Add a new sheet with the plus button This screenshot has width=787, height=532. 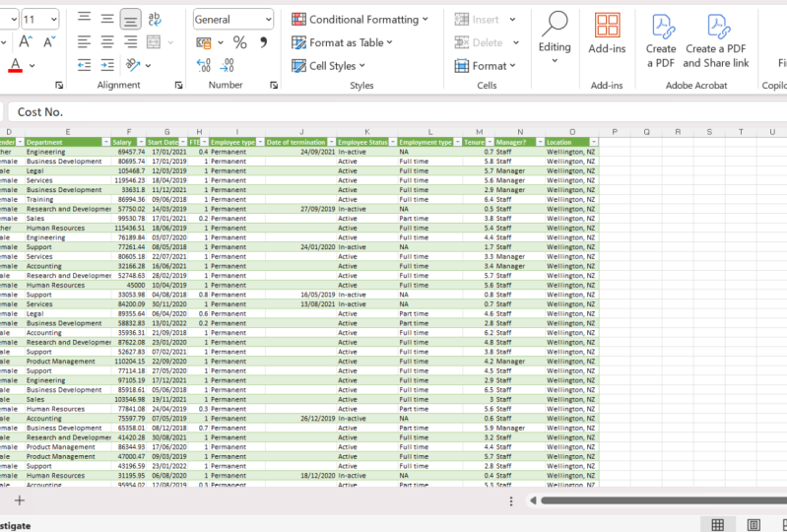(x=20, y=500)
